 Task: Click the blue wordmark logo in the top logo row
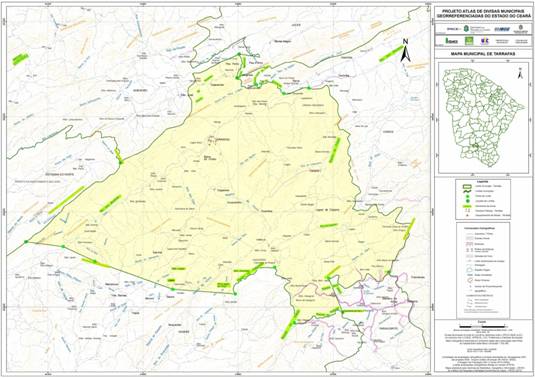(502, 29)
